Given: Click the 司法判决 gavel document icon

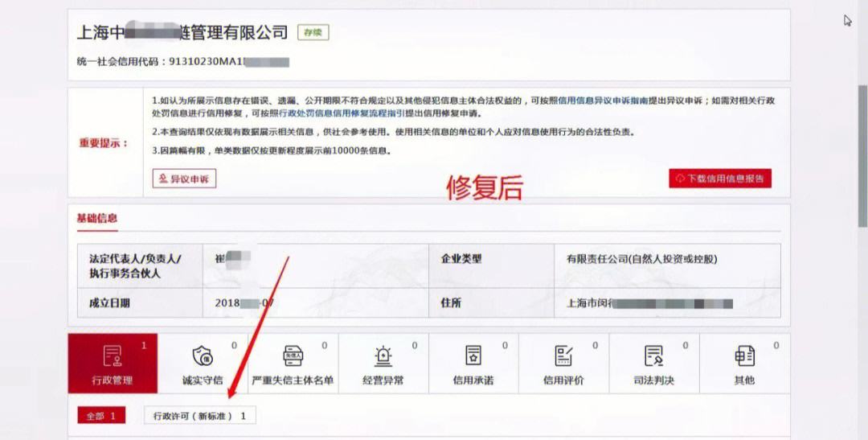Looking at the screenshot, I should (x=653, y=356).
